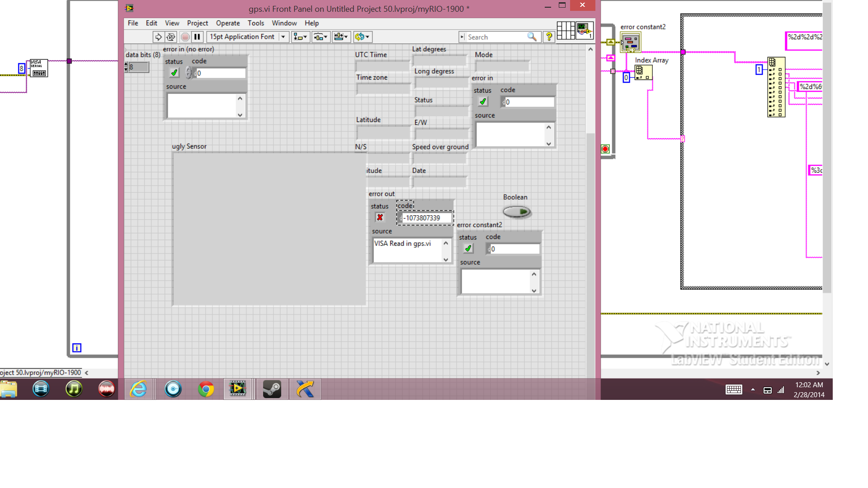The image size is (868, 488).
Task: Open Context Help question mark
Action: click(x=549, y=37)
